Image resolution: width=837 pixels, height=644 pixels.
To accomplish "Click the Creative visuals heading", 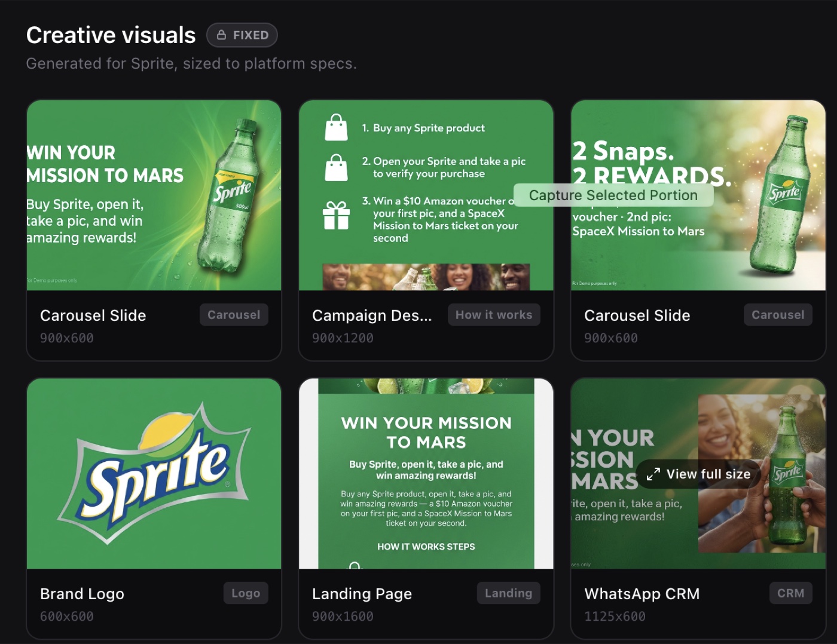I will [111, 35].
